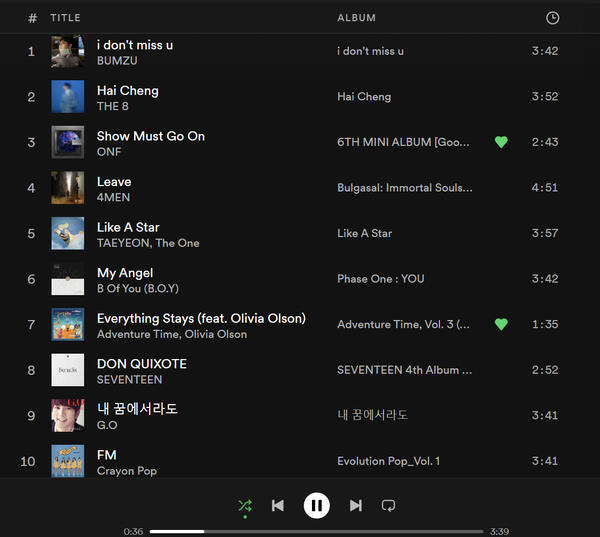Unlike Everything Stays heart icon

pos(501,324)
